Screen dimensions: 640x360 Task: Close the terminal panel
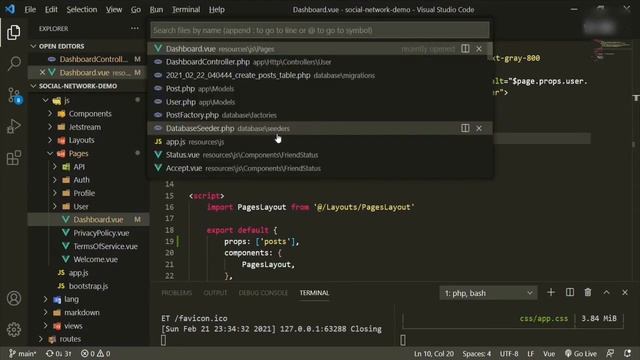[x=625, y=292]
